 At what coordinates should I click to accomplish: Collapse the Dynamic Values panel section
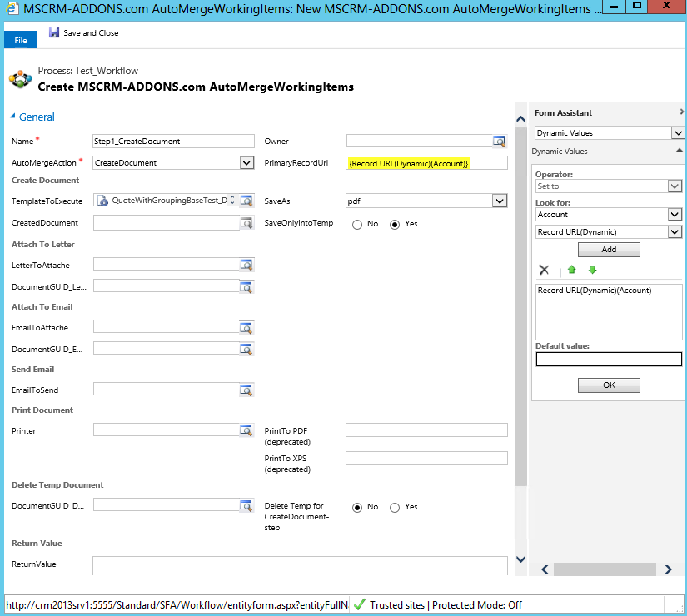coord(680,151)
